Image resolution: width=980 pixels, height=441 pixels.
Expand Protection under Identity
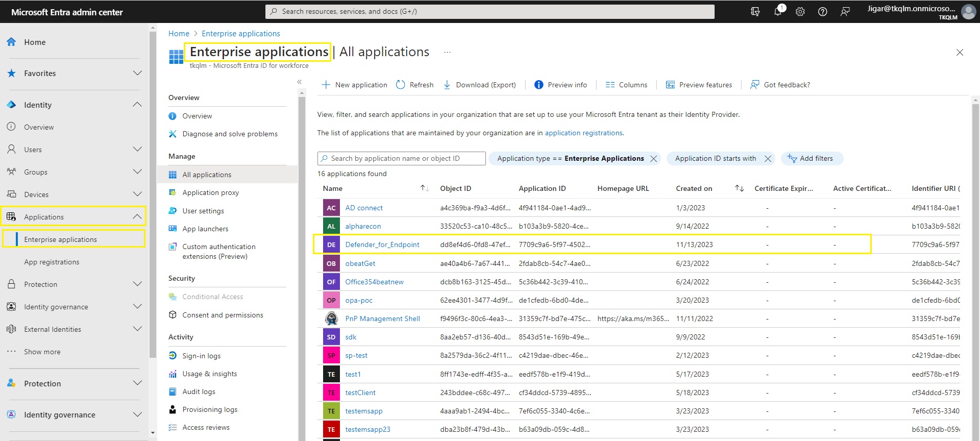(137, 284)
